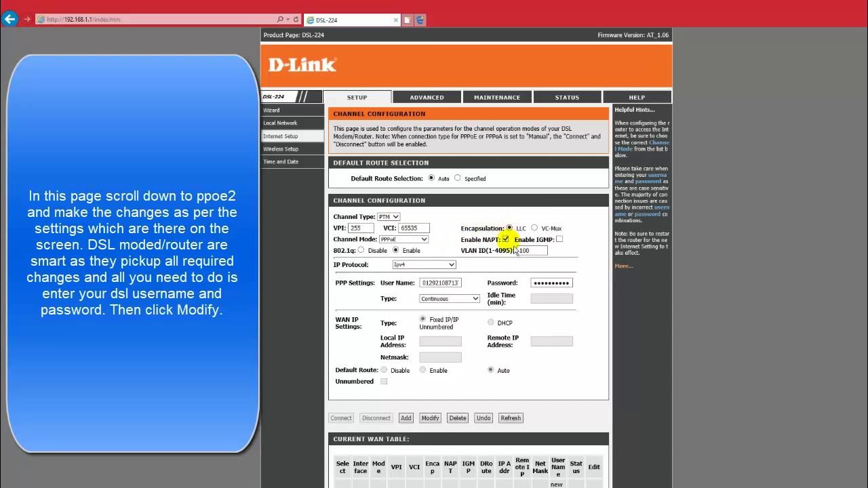This screenshot has width=868, height=488.
Task: Open a new browser tab
Action: tap(408, 20)
